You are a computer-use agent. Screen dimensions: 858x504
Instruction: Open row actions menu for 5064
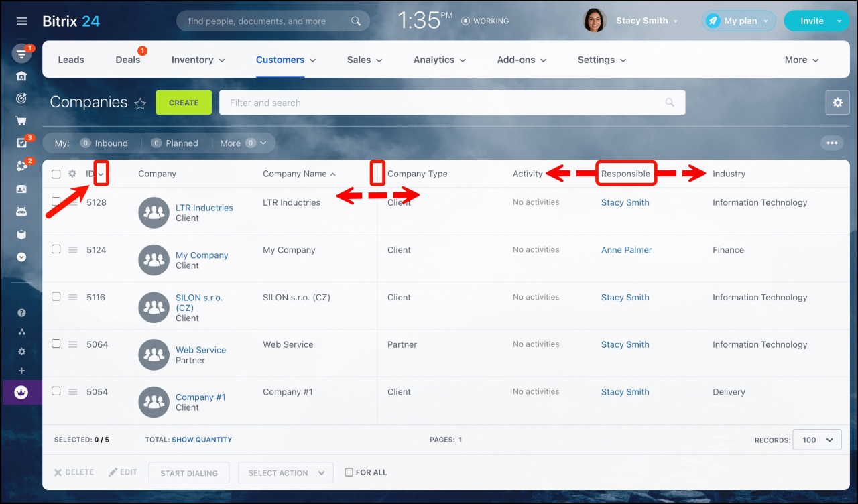(x=73, y=344)
